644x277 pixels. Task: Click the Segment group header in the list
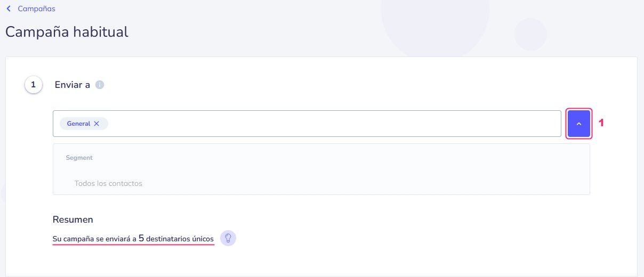(79, 158)
